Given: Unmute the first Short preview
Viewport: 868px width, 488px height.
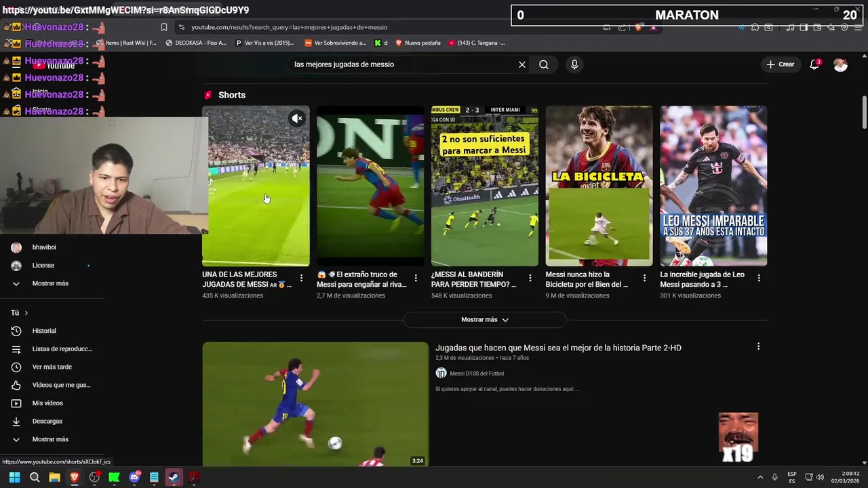Looking at the screenshot, I should click(297, 119).
